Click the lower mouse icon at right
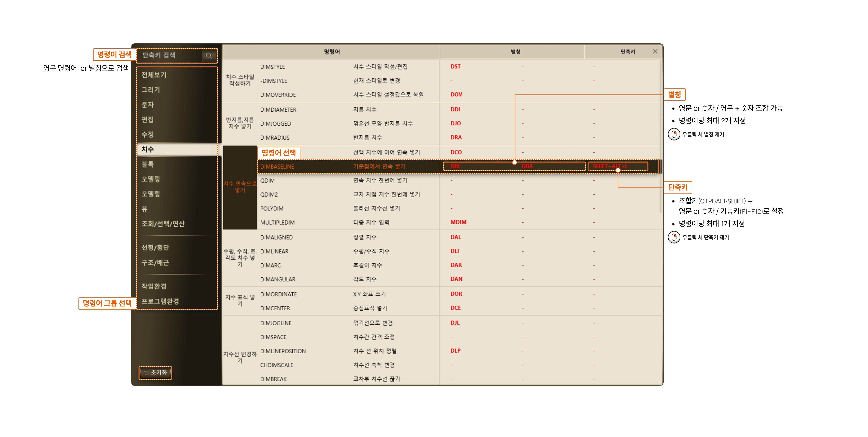 pos(674,237)
